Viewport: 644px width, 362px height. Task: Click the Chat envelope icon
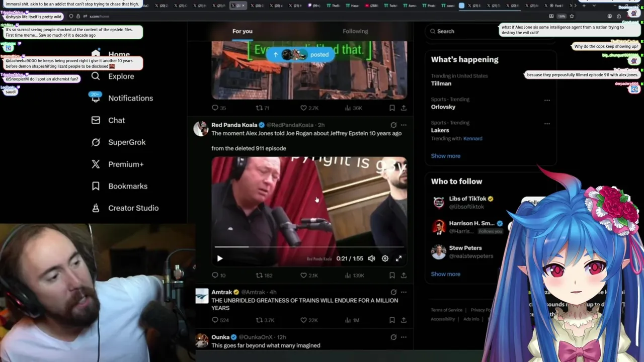click(96, 120)
